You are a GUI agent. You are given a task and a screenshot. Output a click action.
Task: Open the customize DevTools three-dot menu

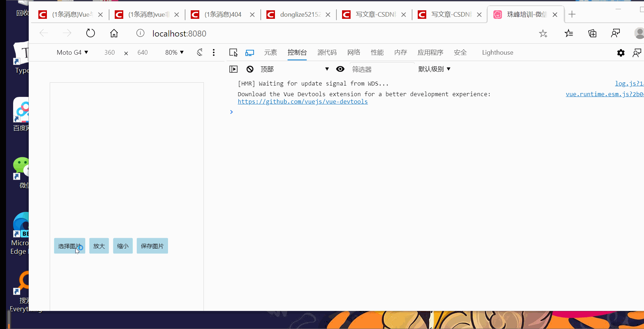(x=213, y=52)
